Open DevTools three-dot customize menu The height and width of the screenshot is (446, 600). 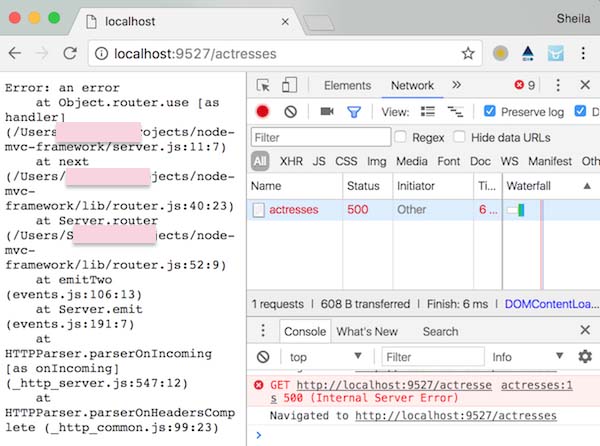pos(558,85)
